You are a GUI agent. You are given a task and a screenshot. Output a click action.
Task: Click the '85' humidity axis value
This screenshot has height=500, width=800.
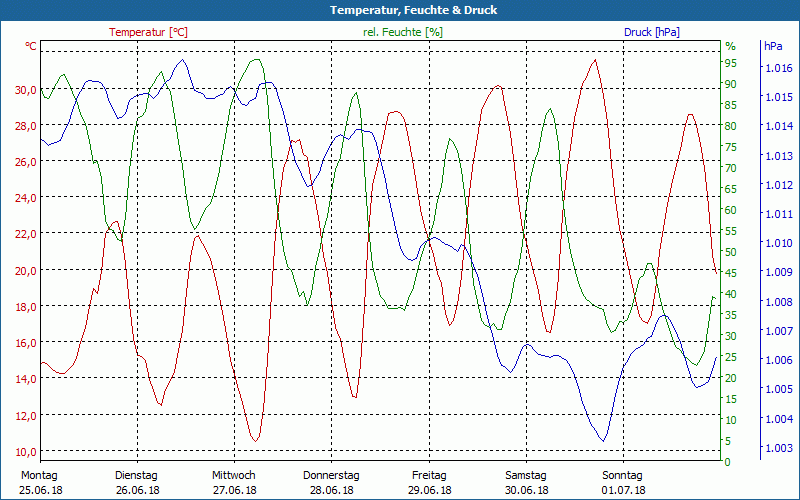click(x=731, y=105)
